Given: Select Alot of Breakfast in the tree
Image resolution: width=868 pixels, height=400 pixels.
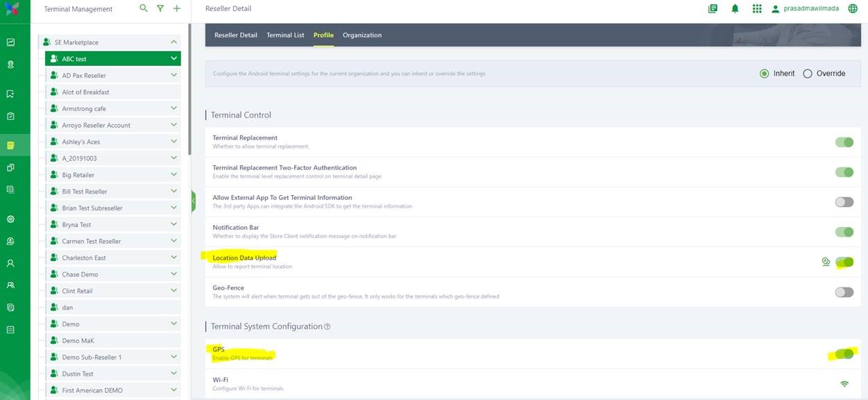Looking at the screenshot, I should coord(85,92).
